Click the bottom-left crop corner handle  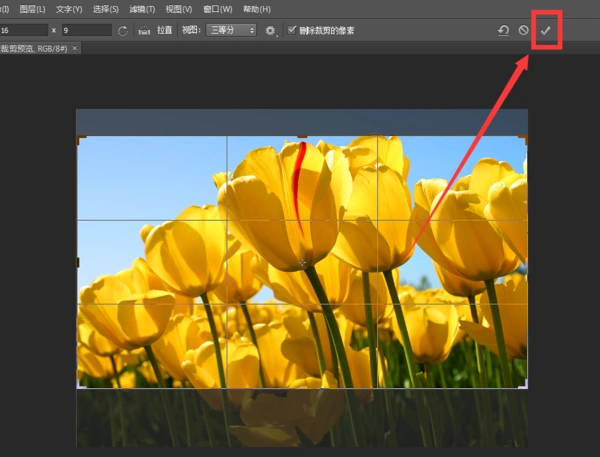[x=82, y=384]
